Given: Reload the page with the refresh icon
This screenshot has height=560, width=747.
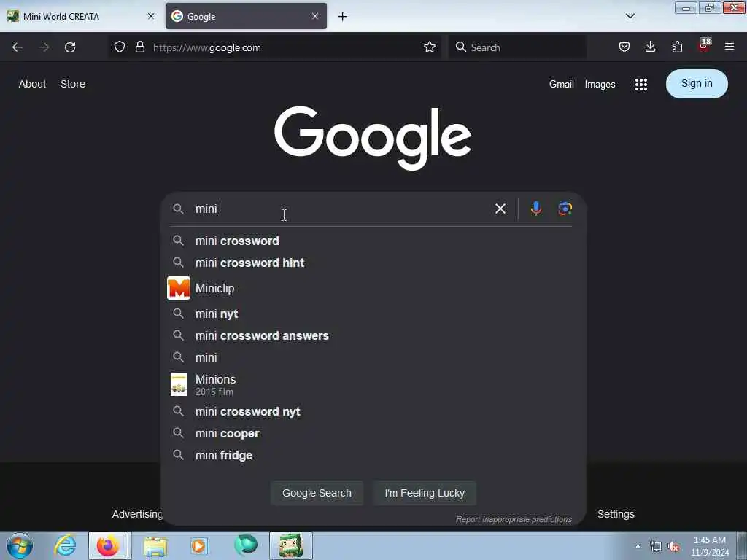Looking at the screenshot, I should [x=70, y=47].
